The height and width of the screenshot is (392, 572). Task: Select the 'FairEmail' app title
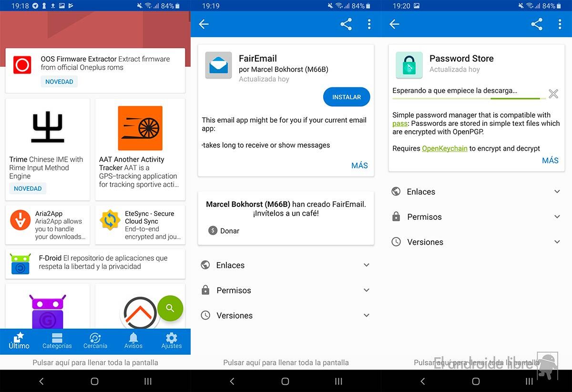(258, 58)
